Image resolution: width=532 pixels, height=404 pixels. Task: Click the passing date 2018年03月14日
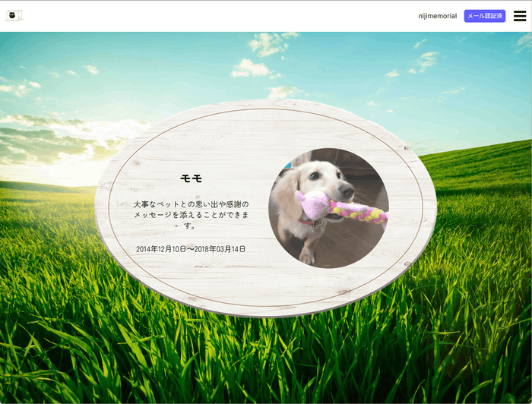tap(221, 249)
